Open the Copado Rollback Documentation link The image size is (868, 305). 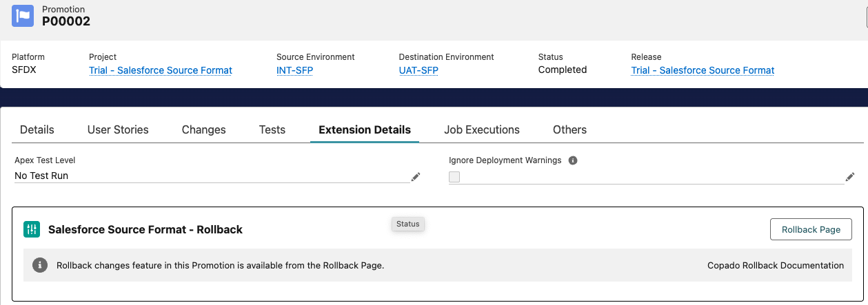(x=776, y=265)
